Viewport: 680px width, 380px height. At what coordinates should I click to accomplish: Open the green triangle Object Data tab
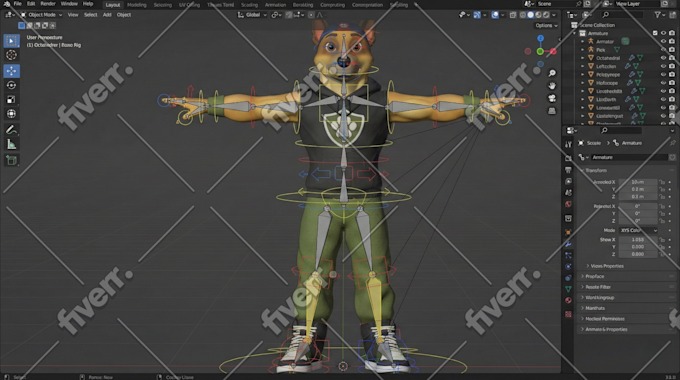click(569, 289)
